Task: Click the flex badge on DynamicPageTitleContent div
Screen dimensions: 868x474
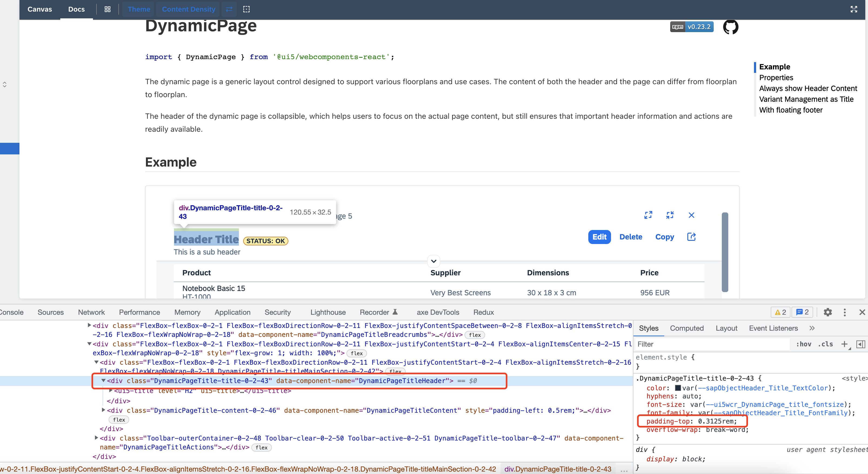Action: coord(119,419)
